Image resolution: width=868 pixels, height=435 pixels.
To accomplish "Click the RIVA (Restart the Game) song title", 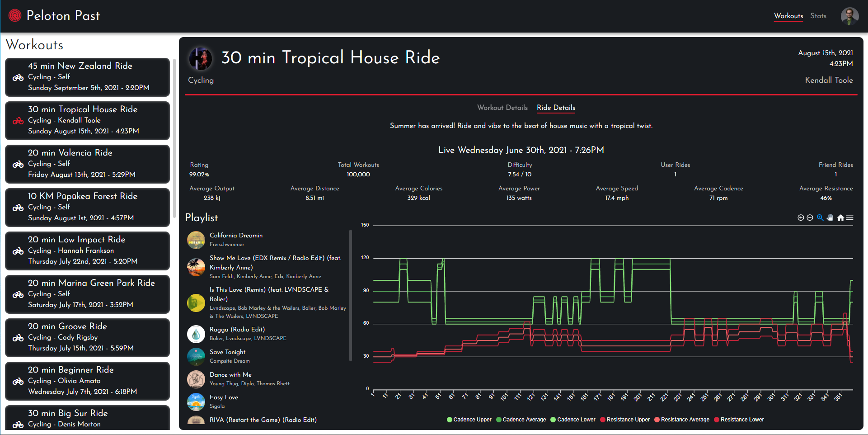I will (x=263, y=420).
